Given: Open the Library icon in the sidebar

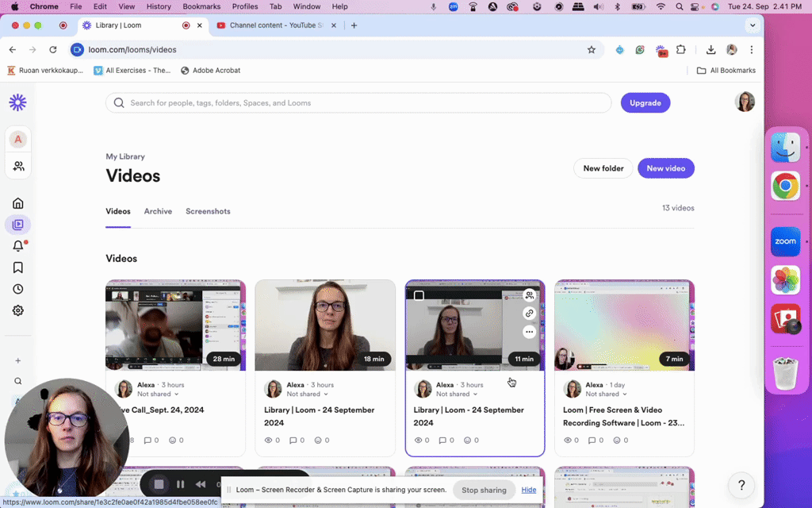Looking at the screenshot, I should [18, 225].
